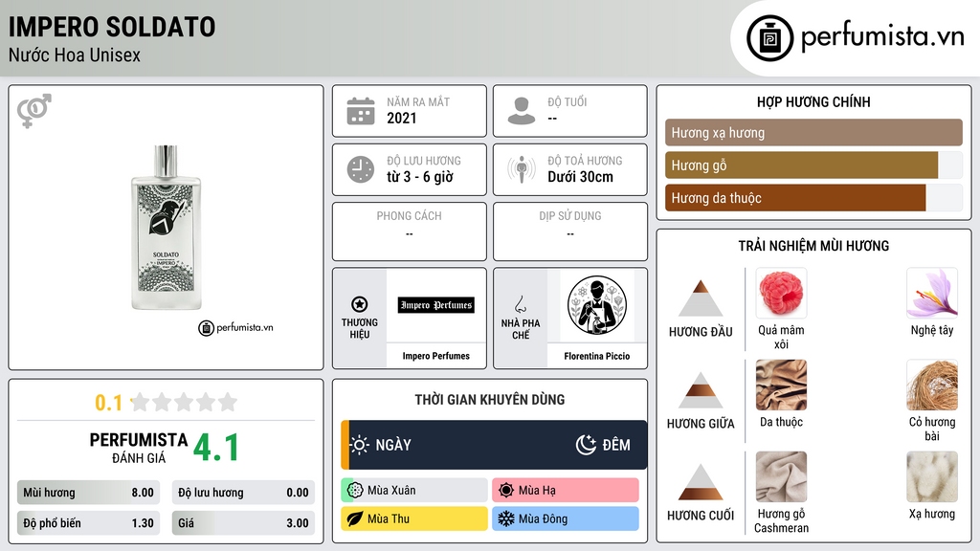This screenshot has width=980, height=551.
Task: Click the Hương da thuộc accord bar
Action: click(x=813, y=197)
